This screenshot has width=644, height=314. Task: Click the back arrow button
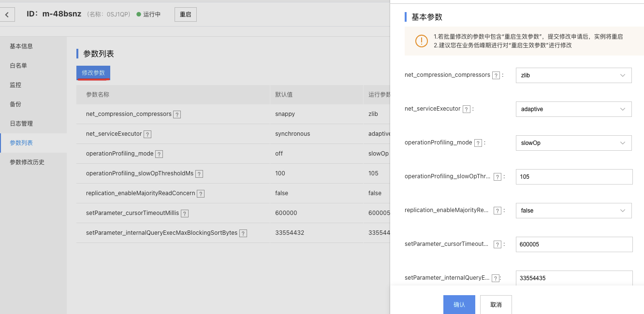click(x=7, y=14)
